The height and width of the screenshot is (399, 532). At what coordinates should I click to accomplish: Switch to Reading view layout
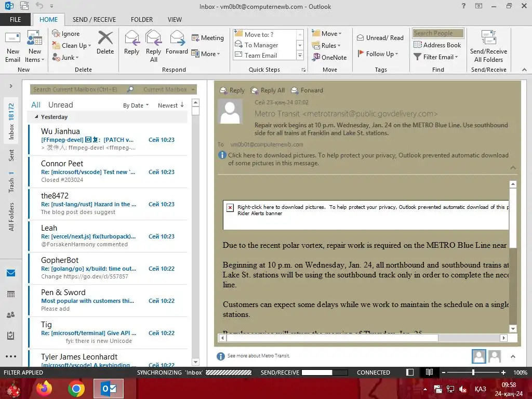tap(429, 372)
